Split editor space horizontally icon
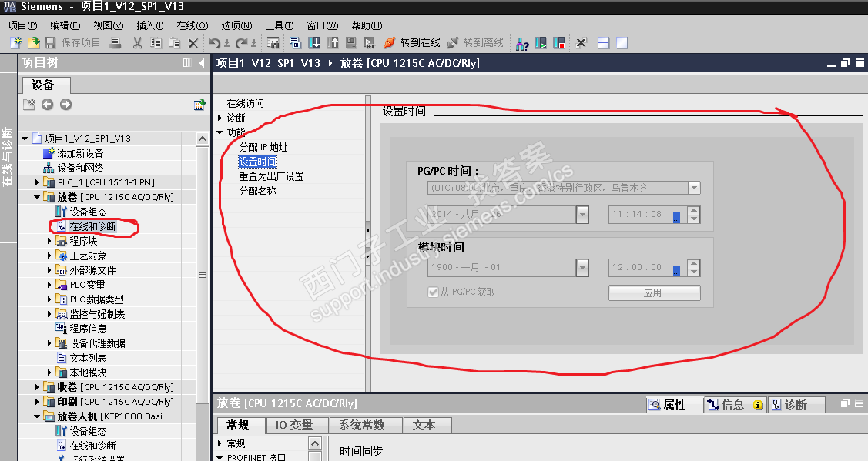The width and height of the screenshot is (868, 461). tap(603, 42)
